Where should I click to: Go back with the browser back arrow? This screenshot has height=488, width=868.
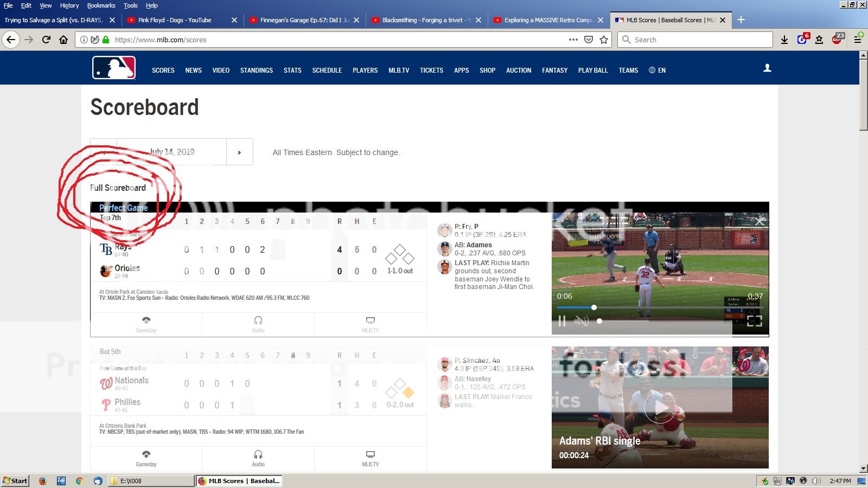pyautogui.click(x=11, y=40)
